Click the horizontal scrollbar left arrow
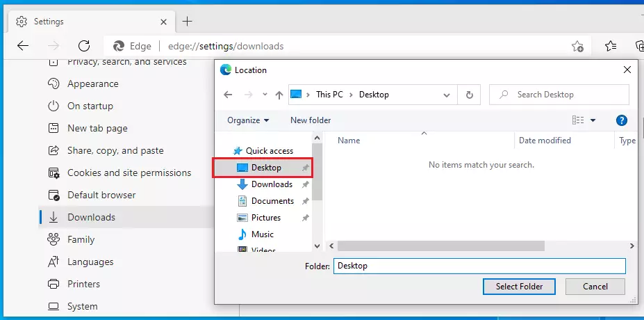 (x=331, y=246)
